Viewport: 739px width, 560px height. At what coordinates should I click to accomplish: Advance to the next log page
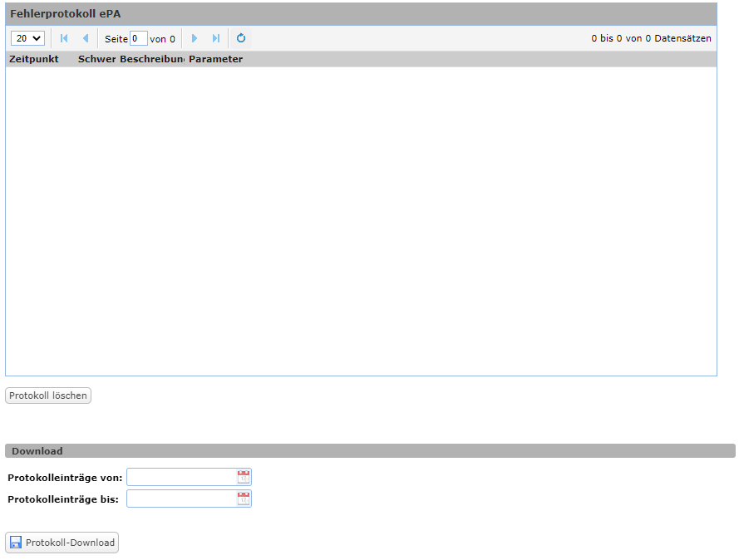point(195,38)
